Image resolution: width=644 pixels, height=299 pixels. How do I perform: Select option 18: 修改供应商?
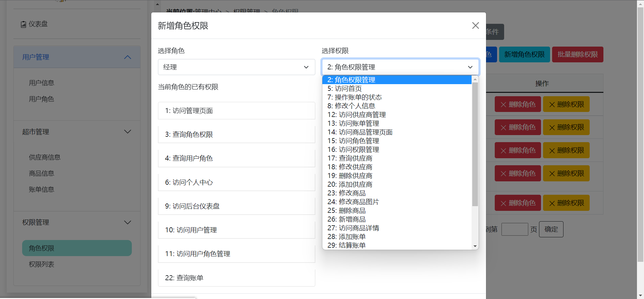point(397,167)
